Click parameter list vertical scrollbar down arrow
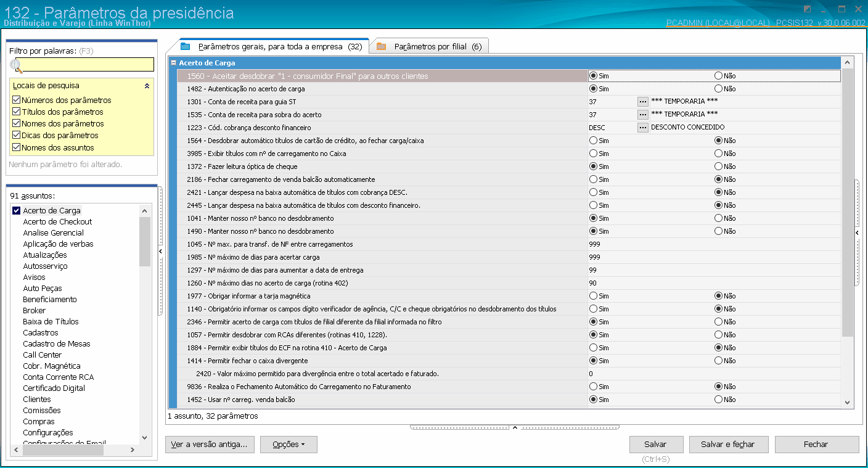Screen dimensions: 868x468 848,402
